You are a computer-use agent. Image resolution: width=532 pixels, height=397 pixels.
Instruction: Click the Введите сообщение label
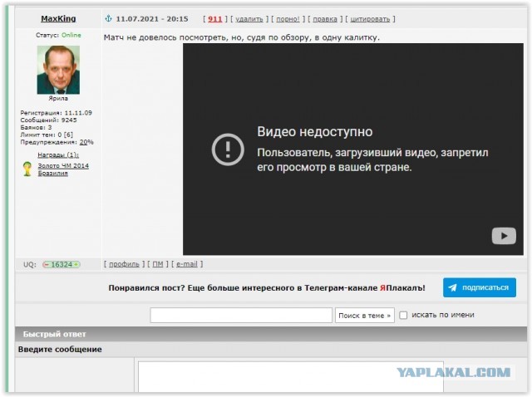60,349
